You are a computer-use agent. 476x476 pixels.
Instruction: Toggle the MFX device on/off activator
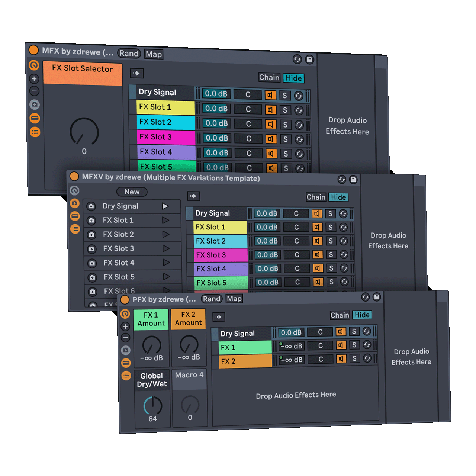33,50
